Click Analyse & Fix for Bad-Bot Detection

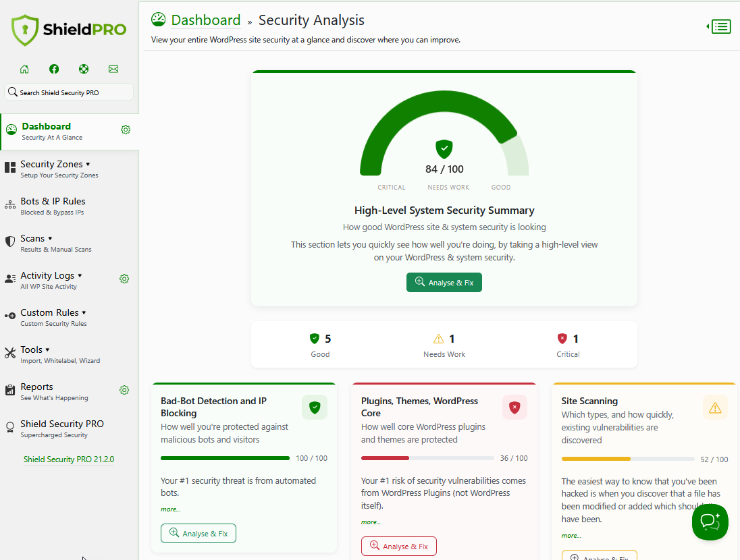[199, 533]
